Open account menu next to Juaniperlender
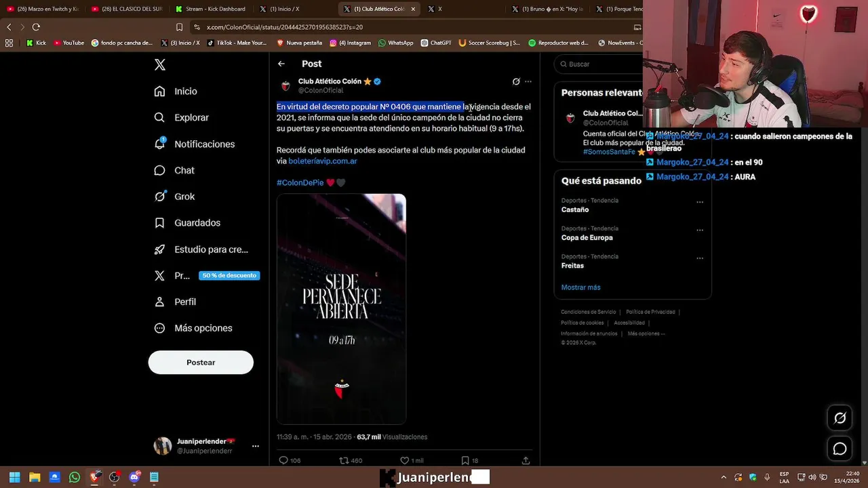 (255, 446)
